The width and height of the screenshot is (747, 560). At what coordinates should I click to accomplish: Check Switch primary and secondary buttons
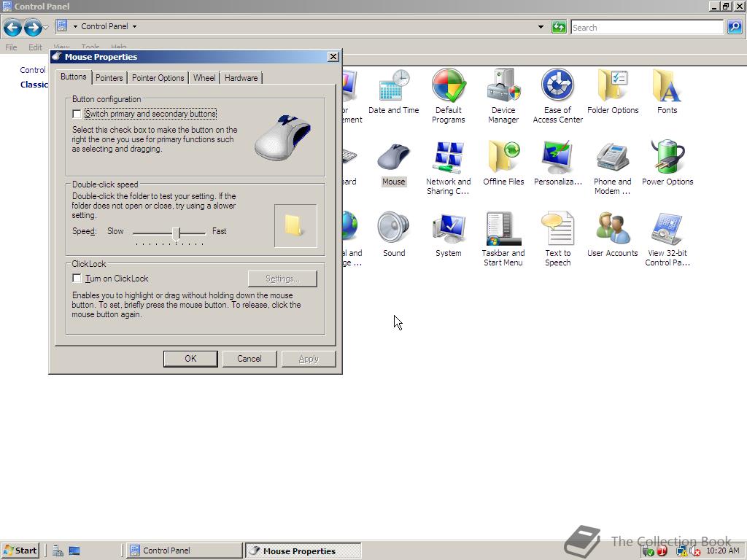click(77, 114)
